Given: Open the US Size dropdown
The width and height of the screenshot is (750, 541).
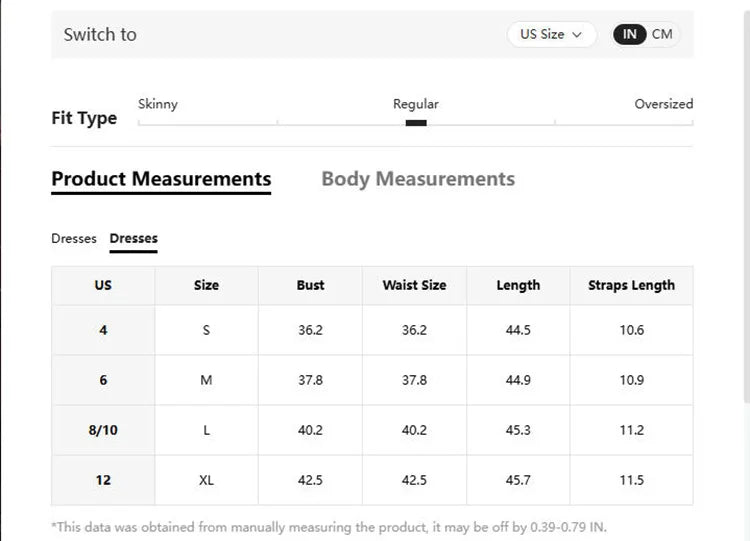Looking at the screenshot, I should (x=551, y=34).
